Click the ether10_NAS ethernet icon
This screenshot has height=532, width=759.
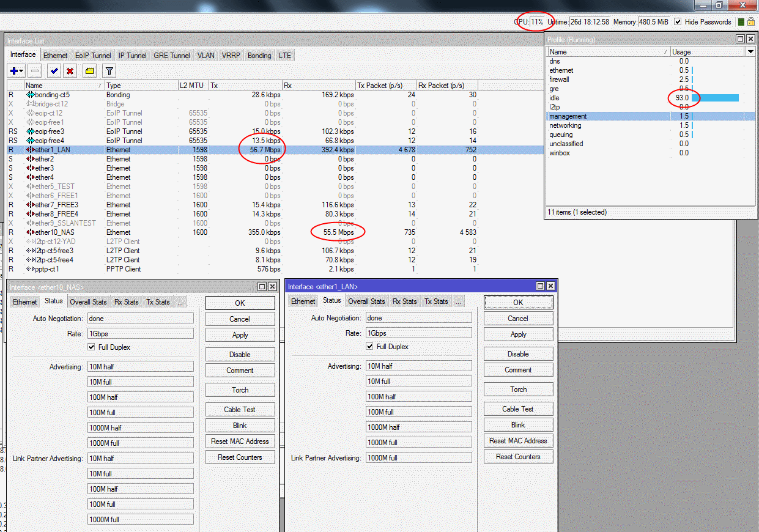[x=30, y=232]
